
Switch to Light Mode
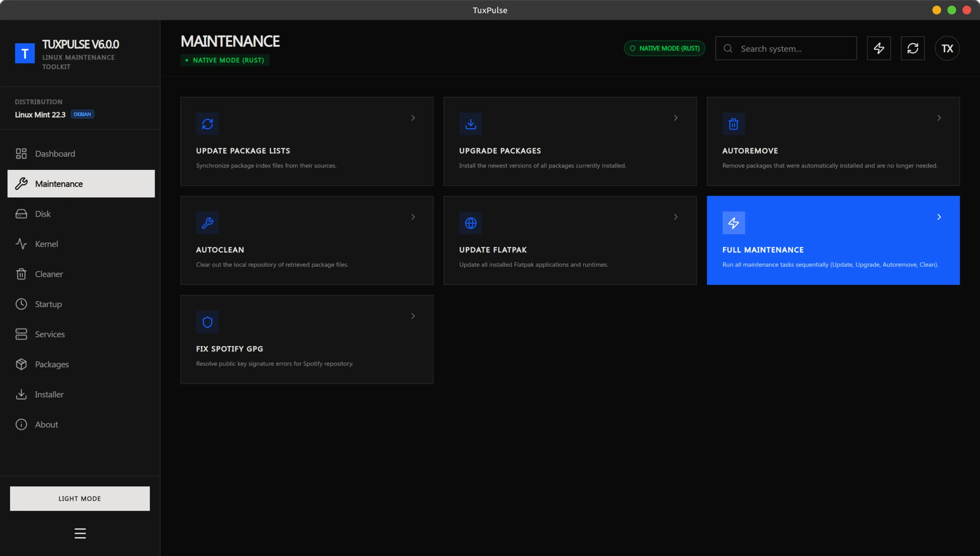pos(80,498)
